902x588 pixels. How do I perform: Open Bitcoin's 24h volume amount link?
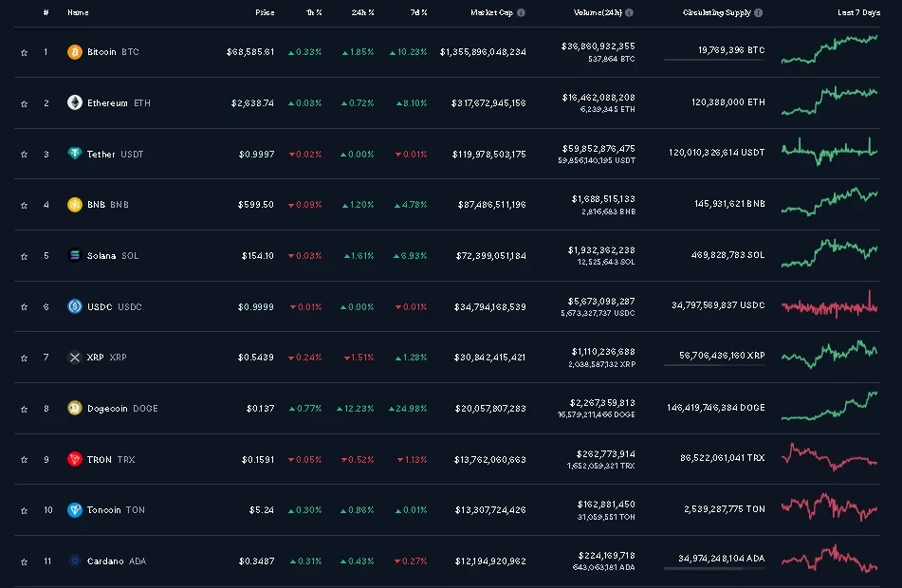[x=598, y=46]
